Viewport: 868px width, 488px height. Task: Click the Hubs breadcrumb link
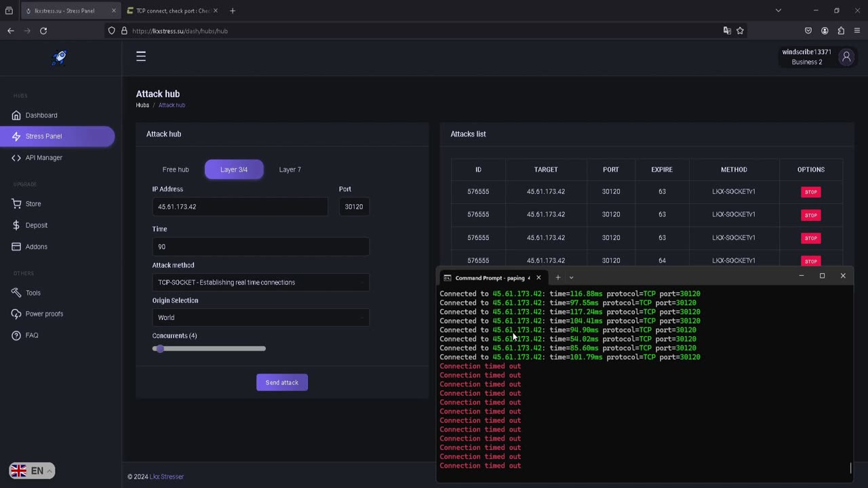point(142,105)
